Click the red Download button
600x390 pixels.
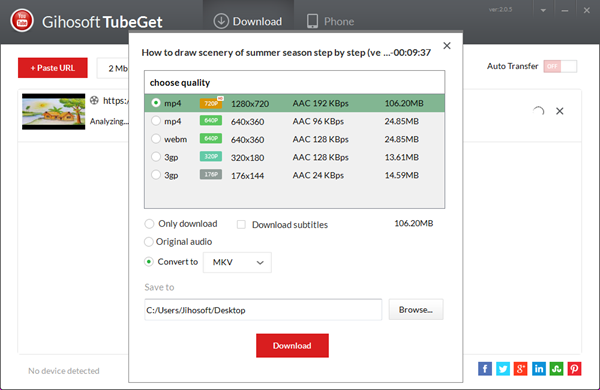[x=292, y=346]
